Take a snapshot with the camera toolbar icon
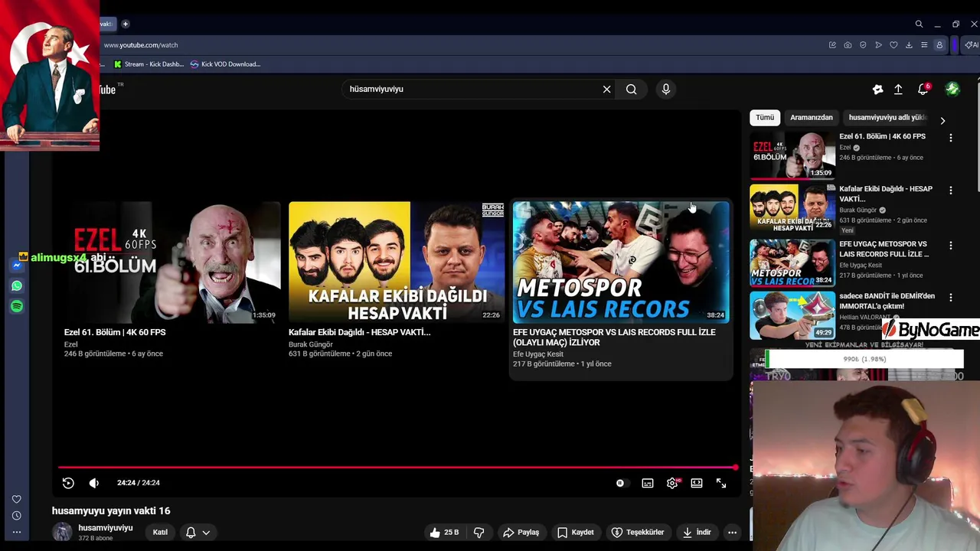This screenshot has height=551, width=980. click(x=848, y=45)
